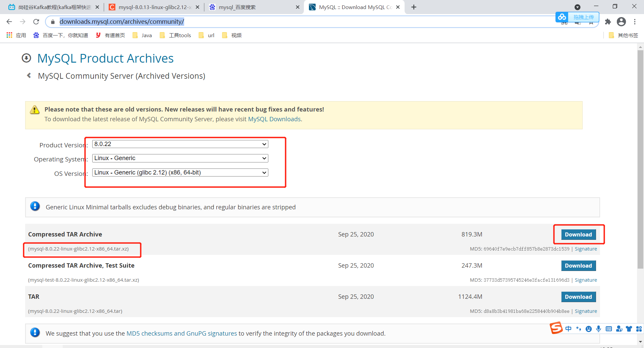Viewport: 644px width, 348px height.
Task: Click the site lock icon in address bar
Action: point(53,22)
